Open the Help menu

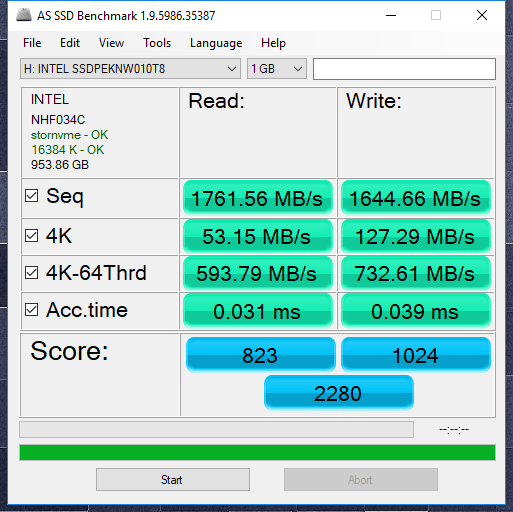pyautogui.click(x=273, y=43)
